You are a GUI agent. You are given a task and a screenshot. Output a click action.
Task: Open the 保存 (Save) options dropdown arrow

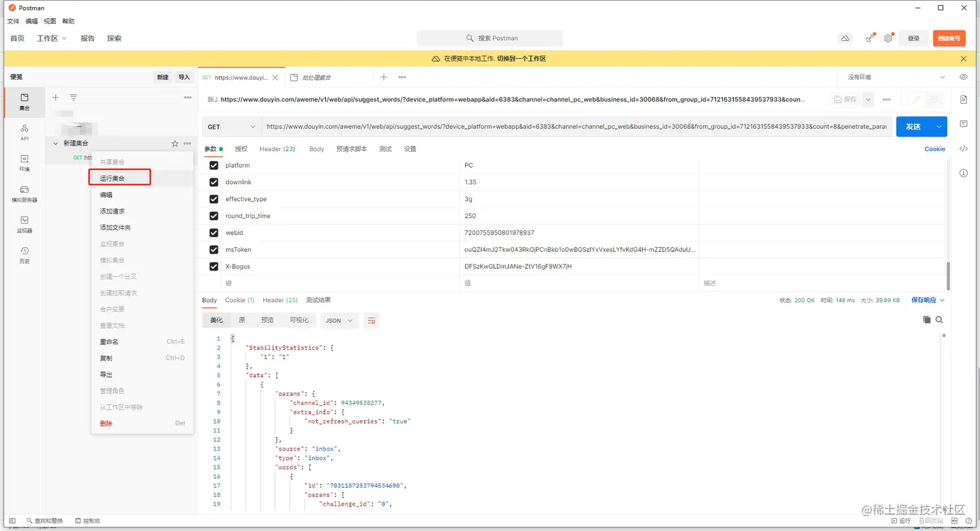[868, 99]
